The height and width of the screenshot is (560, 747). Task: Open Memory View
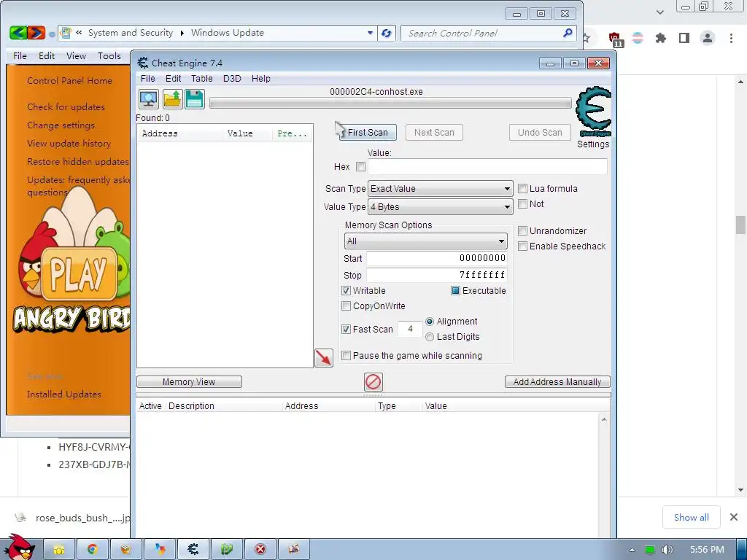tap(189, 382)
